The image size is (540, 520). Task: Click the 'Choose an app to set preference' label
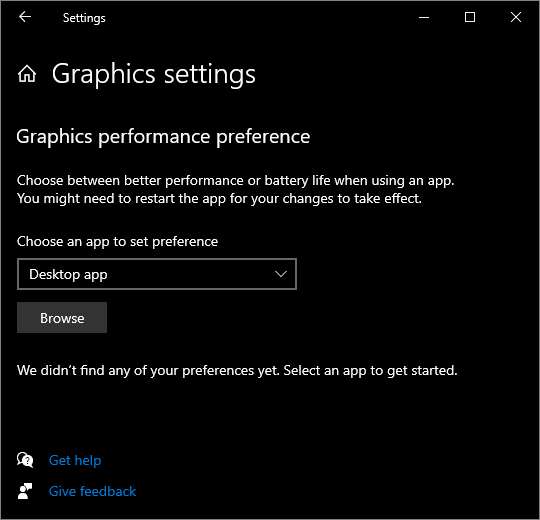tap(117, 242)
